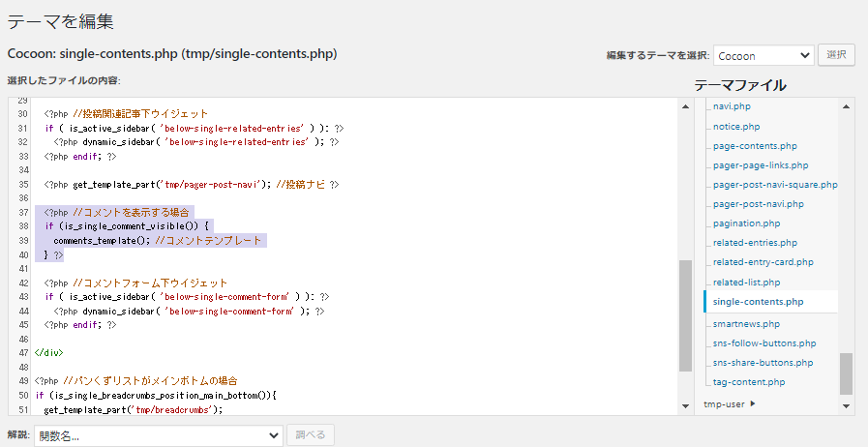Open tag-content.php theme file
Viewport: 868px width, 447px height.
[x=748, y=382]
